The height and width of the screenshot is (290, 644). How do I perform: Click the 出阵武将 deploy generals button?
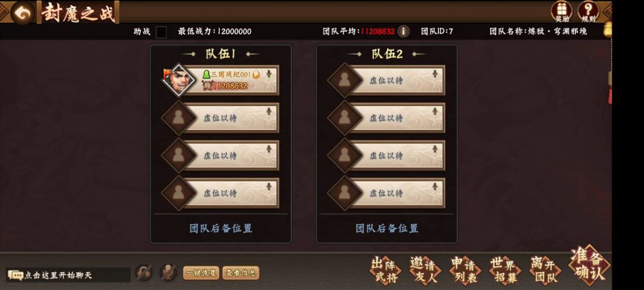[x=385, y=271]
